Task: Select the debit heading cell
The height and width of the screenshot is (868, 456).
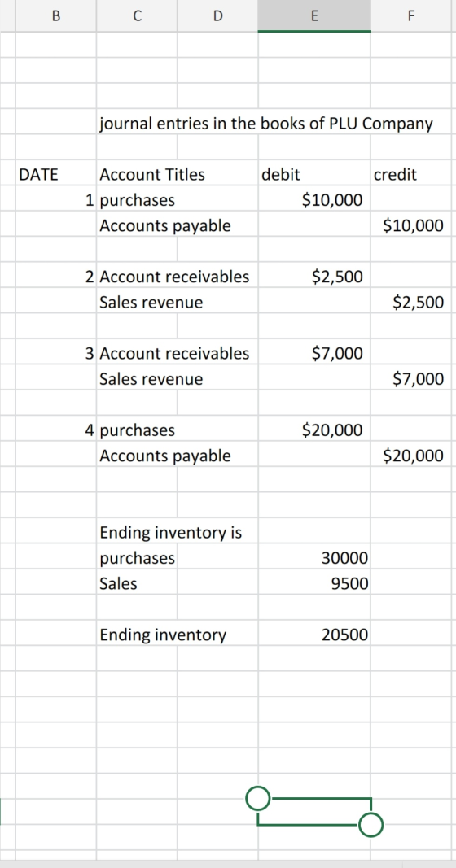Action: pos(314,174)
